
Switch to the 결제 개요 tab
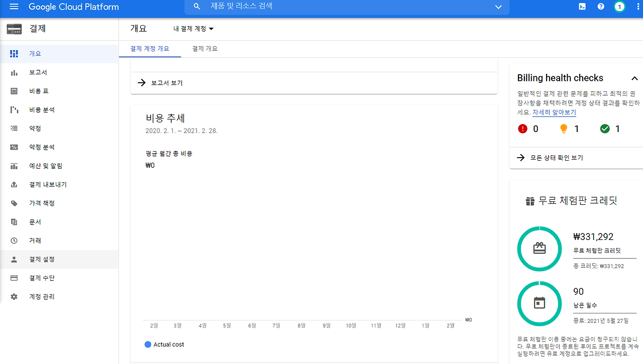pyautogui.click(x=204, y=48)
